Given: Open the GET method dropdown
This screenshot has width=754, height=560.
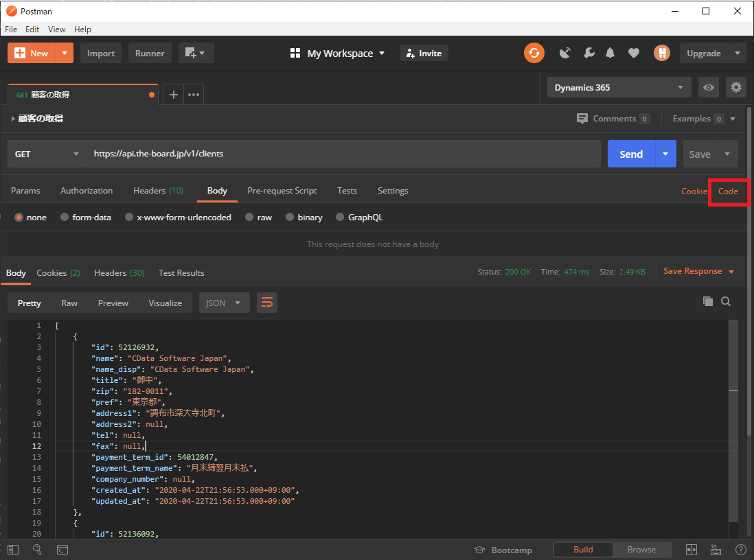Looking at the screenshot, I should click(x=47, y=154).
